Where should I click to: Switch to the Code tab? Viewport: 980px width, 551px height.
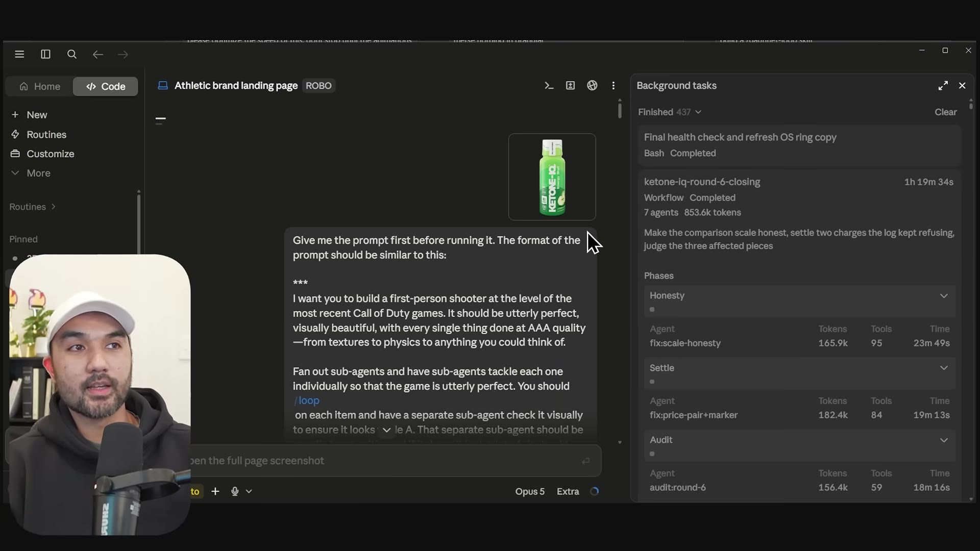pos(106,86)
